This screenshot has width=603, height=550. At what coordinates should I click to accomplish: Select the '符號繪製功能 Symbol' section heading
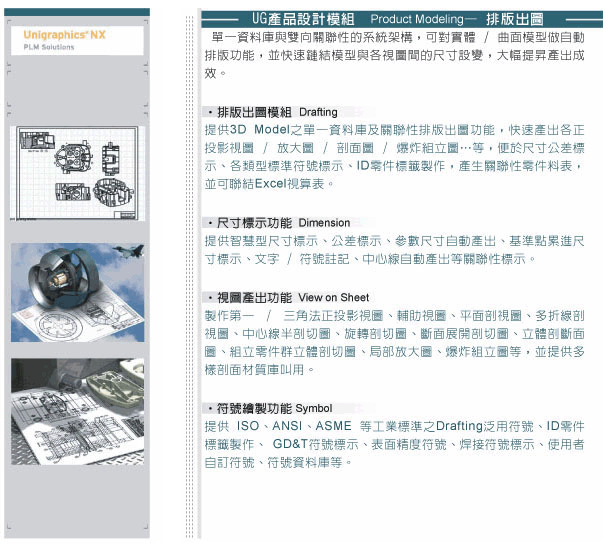(274, 408)
